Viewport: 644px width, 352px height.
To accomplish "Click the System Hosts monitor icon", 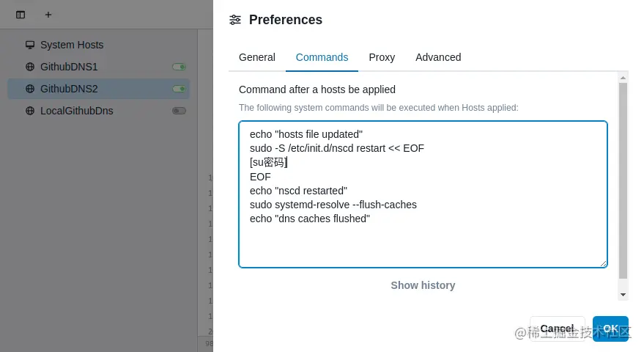I will tap(30, 45).
